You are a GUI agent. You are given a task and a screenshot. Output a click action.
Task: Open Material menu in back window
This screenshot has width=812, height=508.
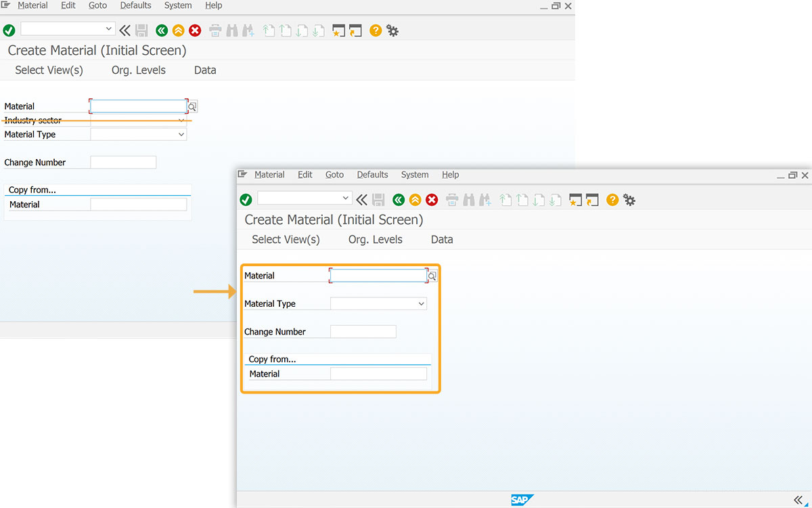point(32,5)
